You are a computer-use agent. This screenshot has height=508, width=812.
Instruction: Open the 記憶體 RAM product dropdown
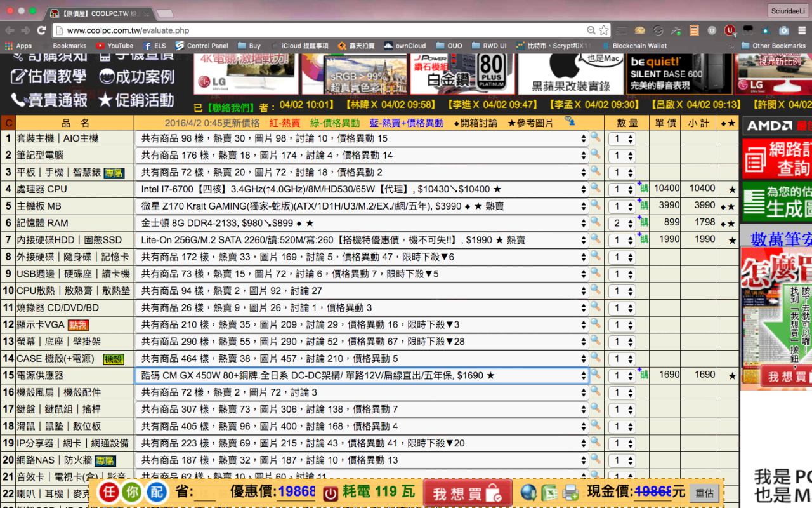[362, 223]
